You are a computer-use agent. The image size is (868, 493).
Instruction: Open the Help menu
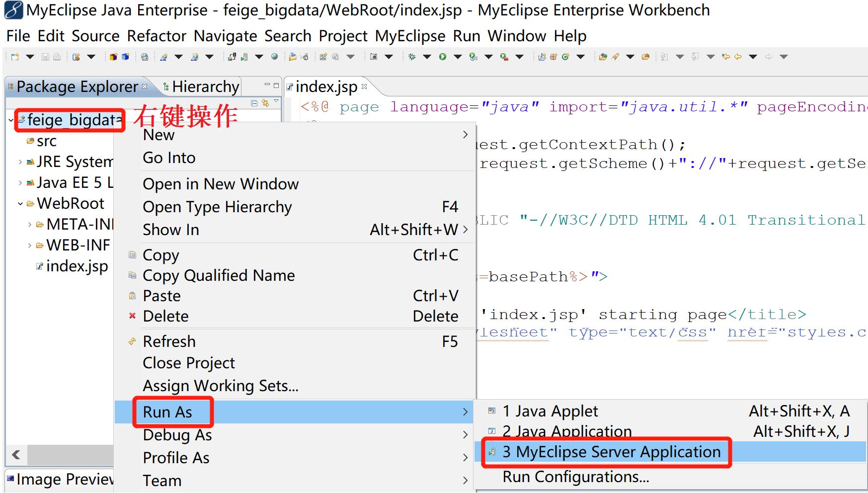pyautogui.click(x=570, y=36)
